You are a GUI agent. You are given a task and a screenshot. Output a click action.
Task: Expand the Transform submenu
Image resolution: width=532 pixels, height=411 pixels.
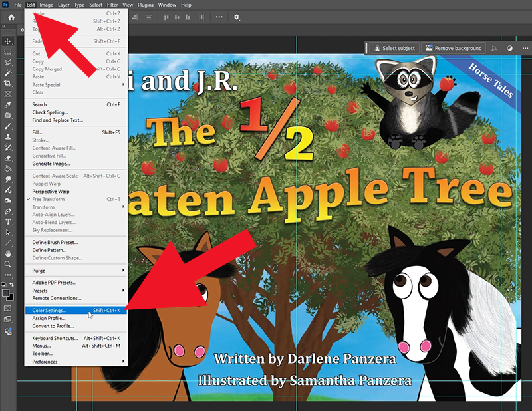click(x=76, y=207)
